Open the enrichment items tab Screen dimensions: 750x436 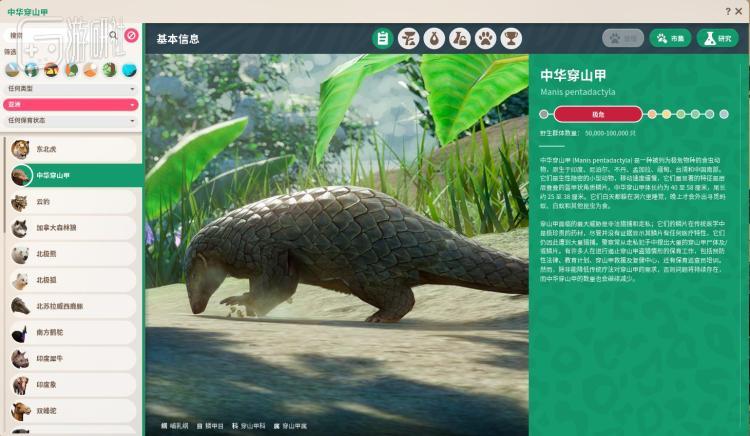pyautogui.click(x=460, y=39)
